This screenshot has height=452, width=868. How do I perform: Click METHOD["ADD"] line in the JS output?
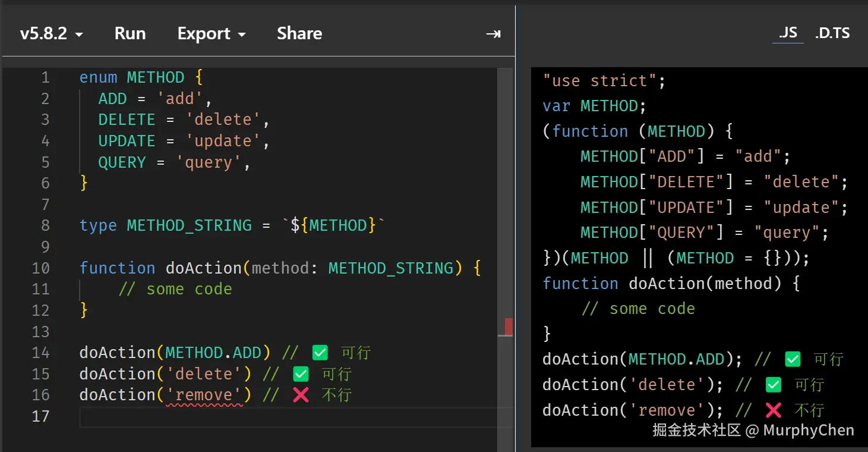click(x=686, y=156)
